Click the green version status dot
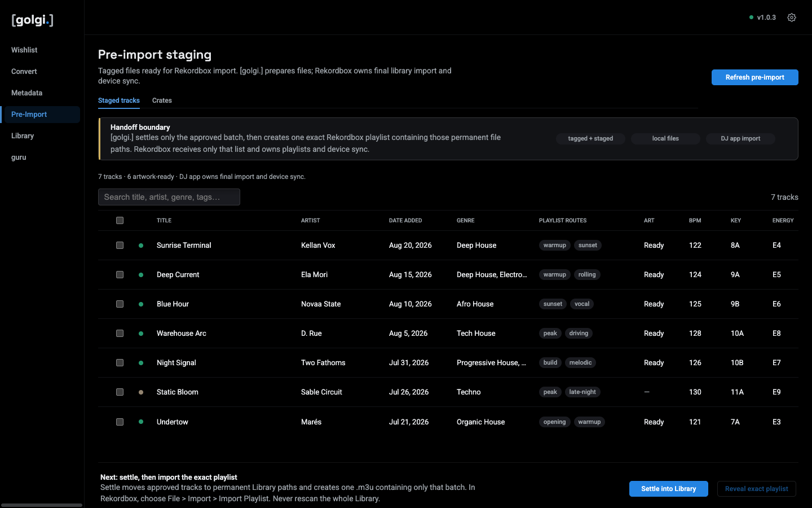812x508 pixels. point(751,17)
